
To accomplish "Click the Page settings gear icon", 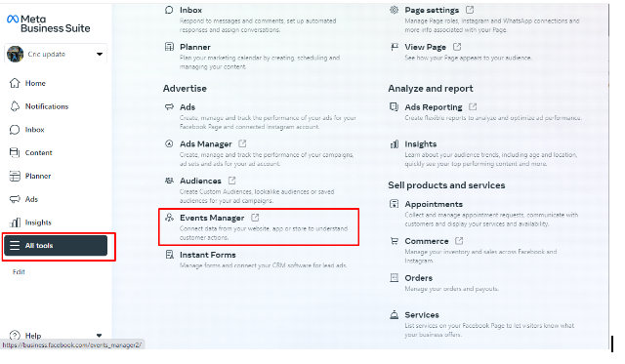I will pyautogui.click(x=394, y=10).
